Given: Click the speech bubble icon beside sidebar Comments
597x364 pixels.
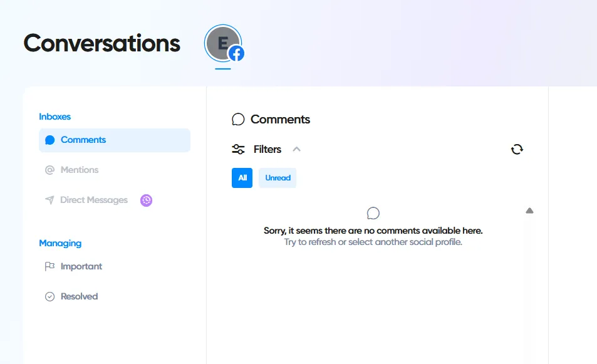Looking at the screenshot, I should (50, 140).
